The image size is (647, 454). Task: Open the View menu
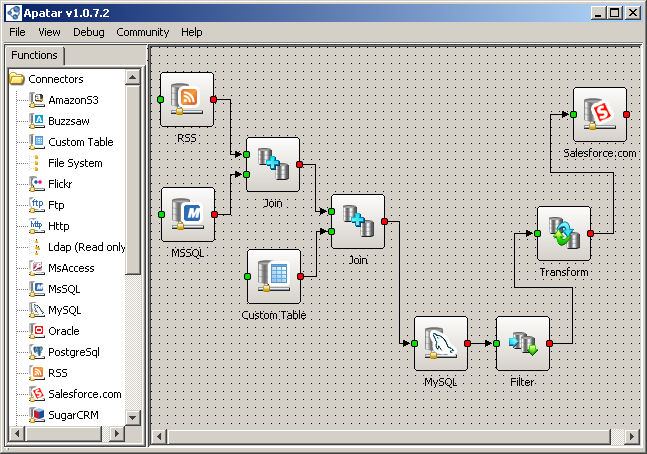[49, 32]
